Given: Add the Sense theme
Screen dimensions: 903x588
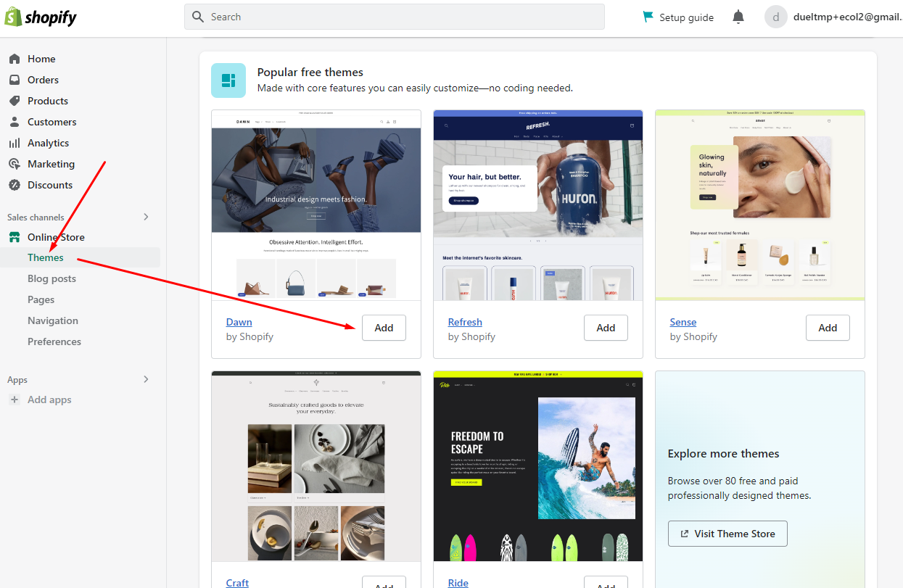Looking at the screenshot, I should point(828,328).
